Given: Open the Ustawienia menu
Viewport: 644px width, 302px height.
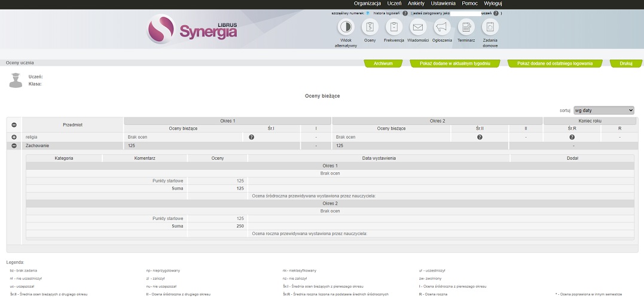Looking at the screenshot, I should [x=443, y=3].
